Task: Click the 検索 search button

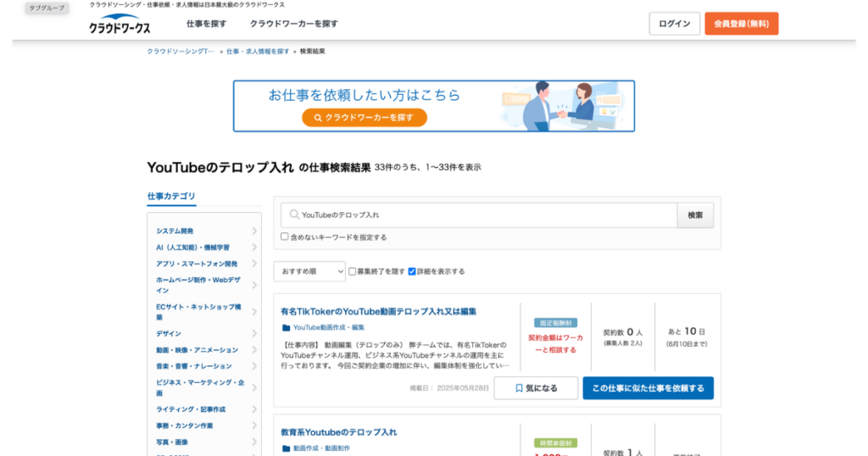Action: click(x=695, y=215)
